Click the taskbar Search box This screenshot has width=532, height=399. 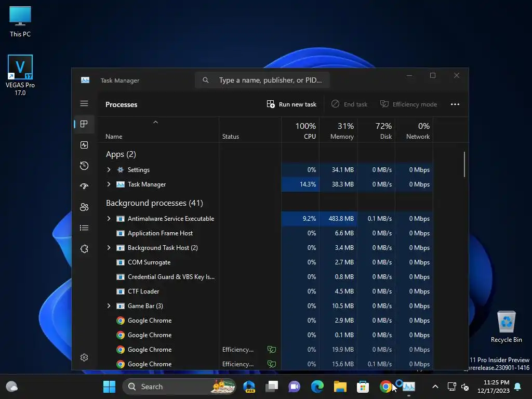(x=179, y=387)
